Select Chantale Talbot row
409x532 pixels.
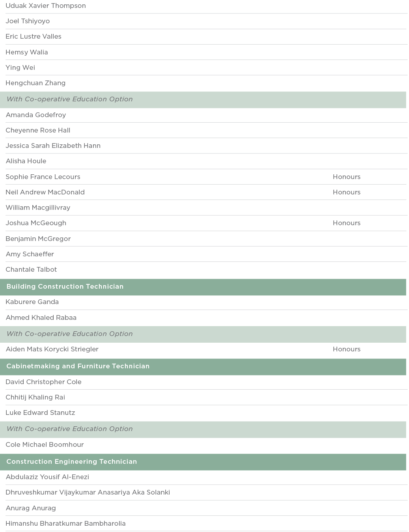click(x=32, y=270)
